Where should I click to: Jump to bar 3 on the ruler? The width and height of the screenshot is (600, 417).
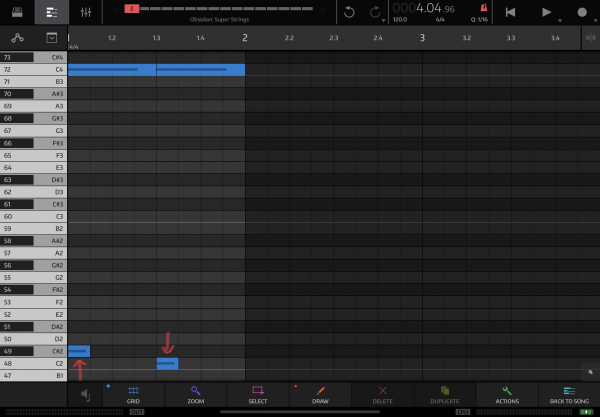422,37
